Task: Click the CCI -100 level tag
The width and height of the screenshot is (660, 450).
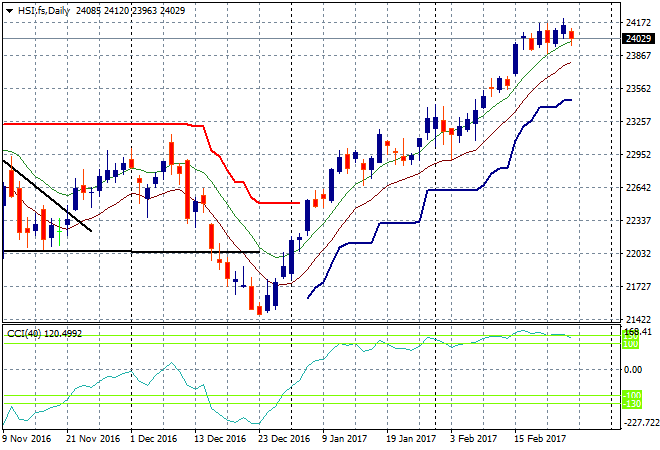Action: coord(632,395)
